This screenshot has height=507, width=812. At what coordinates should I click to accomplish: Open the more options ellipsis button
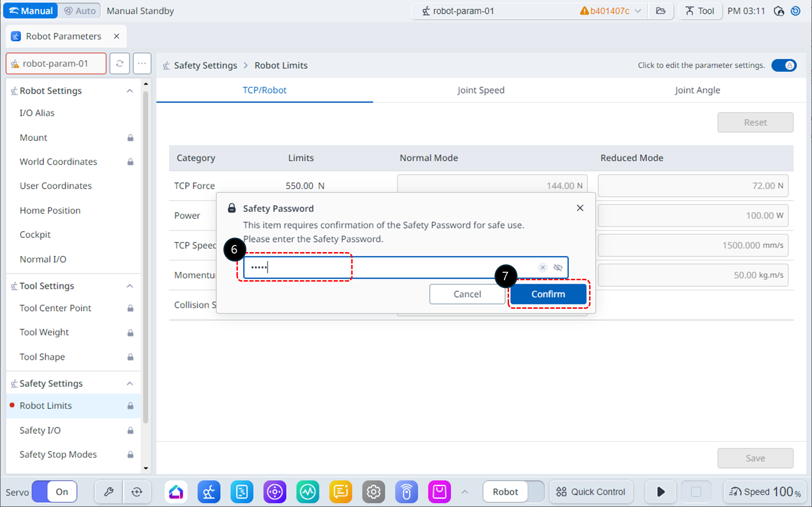[x=142, y=64]
